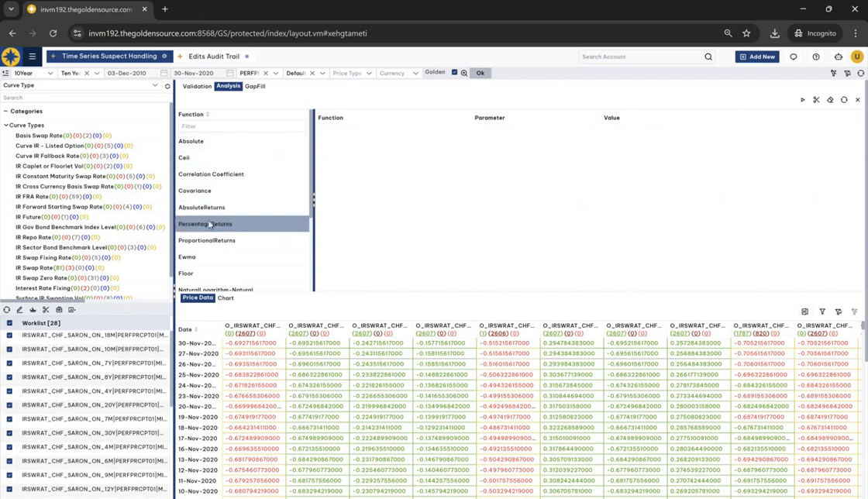Sort by the Date column header
Image resolution: width=868 pixels, height=499 pixels.
(188, 330)
